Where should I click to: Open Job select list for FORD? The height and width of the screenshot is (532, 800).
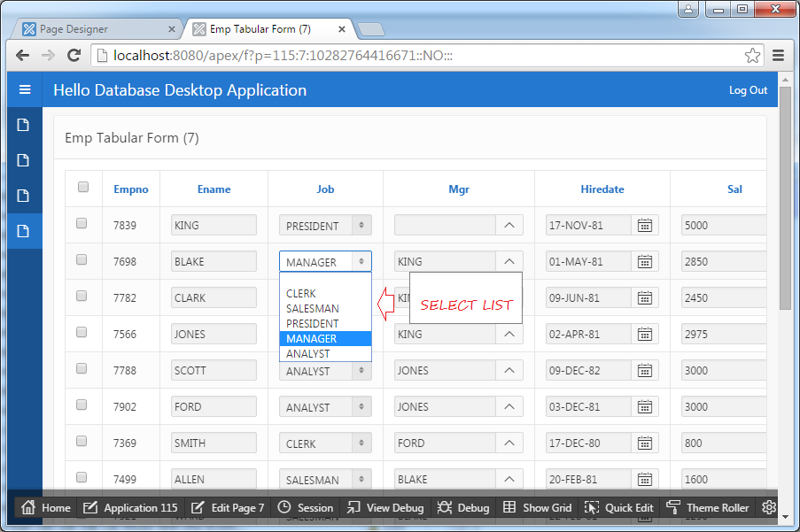[325, 406]
